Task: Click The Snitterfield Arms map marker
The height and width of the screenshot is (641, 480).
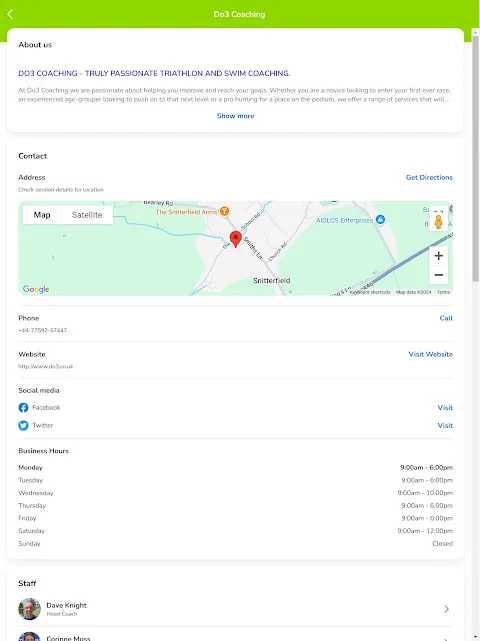Action: click(224, 211)
